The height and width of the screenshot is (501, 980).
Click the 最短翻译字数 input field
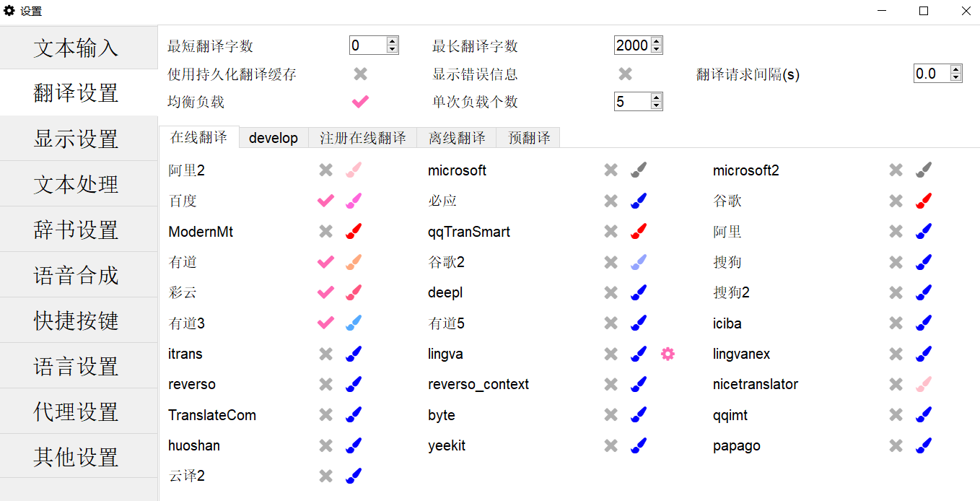pos(367,45)
